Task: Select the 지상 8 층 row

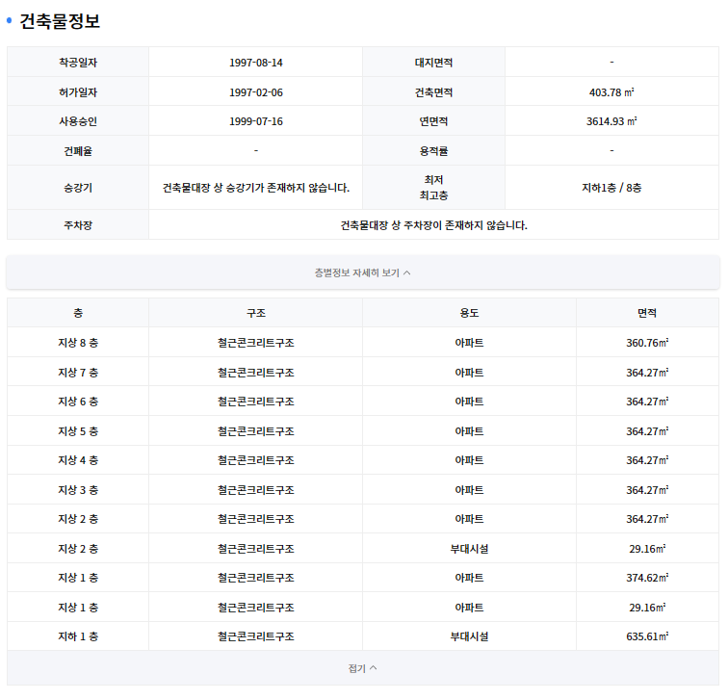Action: (x=363, y=342)
